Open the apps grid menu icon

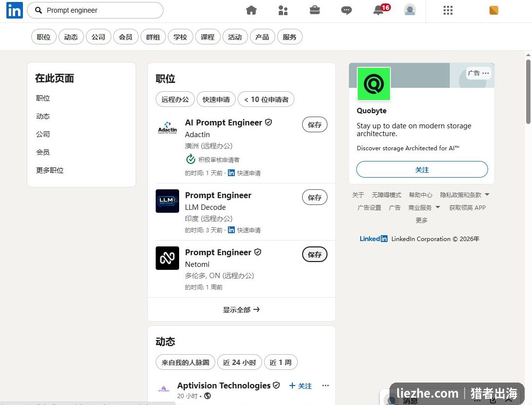pyautogui.click(x=448, y=11)
